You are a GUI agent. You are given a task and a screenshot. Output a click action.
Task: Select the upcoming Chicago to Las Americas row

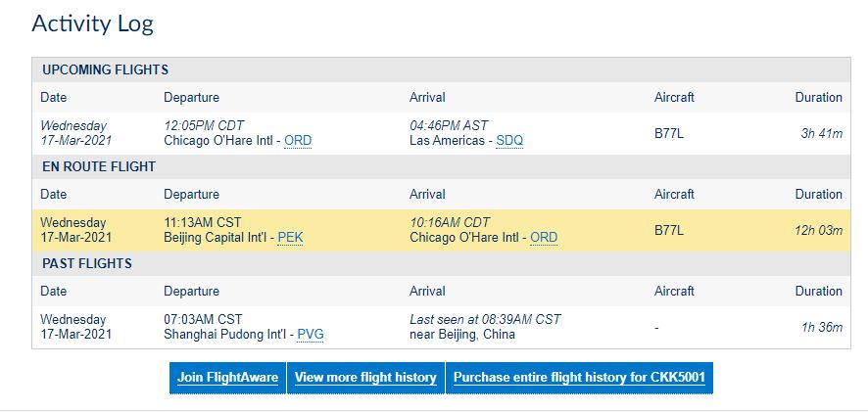pos(441,133)
